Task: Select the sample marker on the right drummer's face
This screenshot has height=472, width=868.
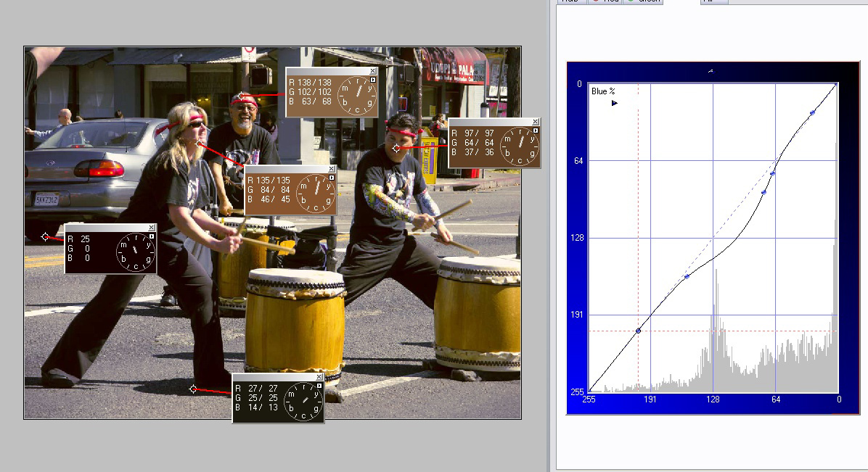Action: (x=396, y=149)
